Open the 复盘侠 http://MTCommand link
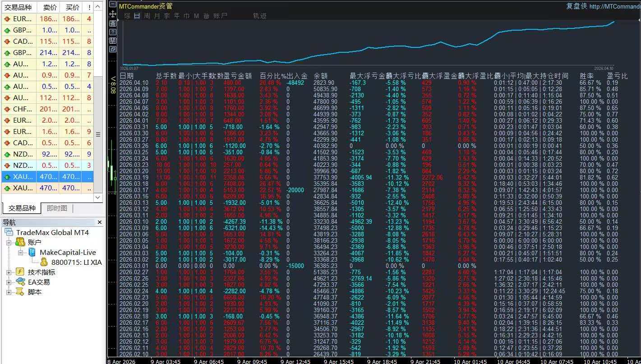Image resolution: width=641 pixels, height=364 pixels. tap(603, 6)
